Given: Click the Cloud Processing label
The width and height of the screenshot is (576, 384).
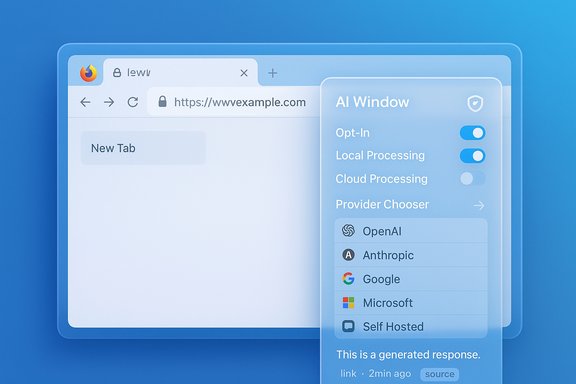Looking at the screenshot, I should [x=381, y=179].
